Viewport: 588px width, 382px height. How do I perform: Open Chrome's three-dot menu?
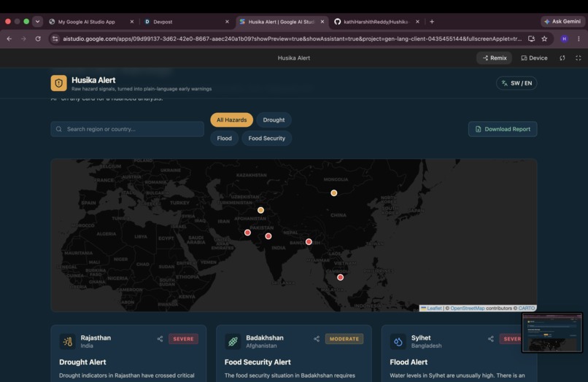click(579, 39)
